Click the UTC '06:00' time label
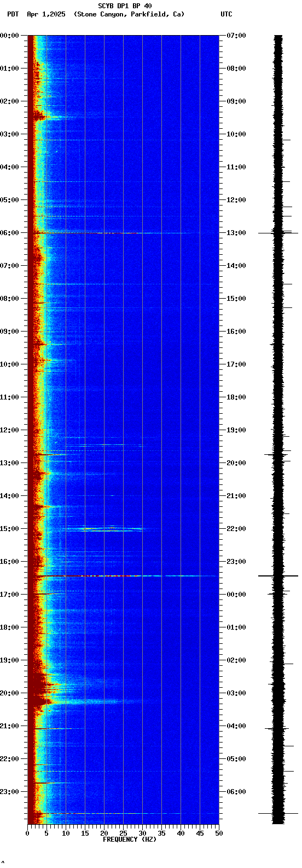The width and height of the screenshot is (302, 868). pyautogui.click(x=236, y=792)
